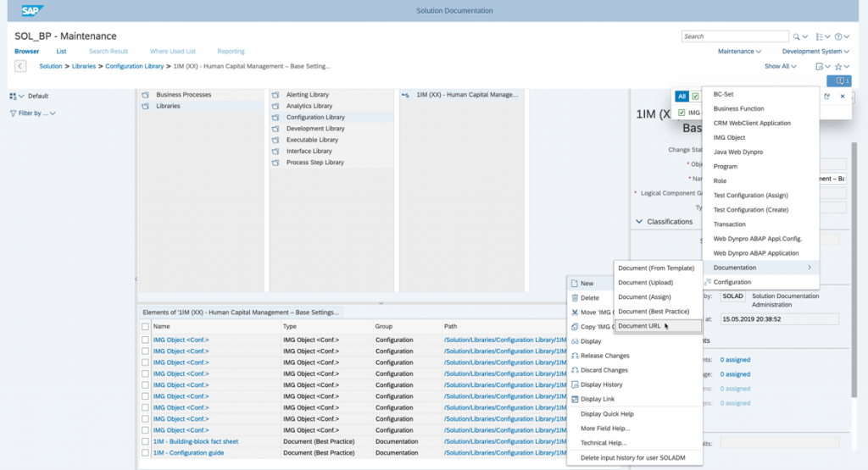The image size is (868, 470).
Task: Click the Process Step Library folder icon
Action: (275, 163)
